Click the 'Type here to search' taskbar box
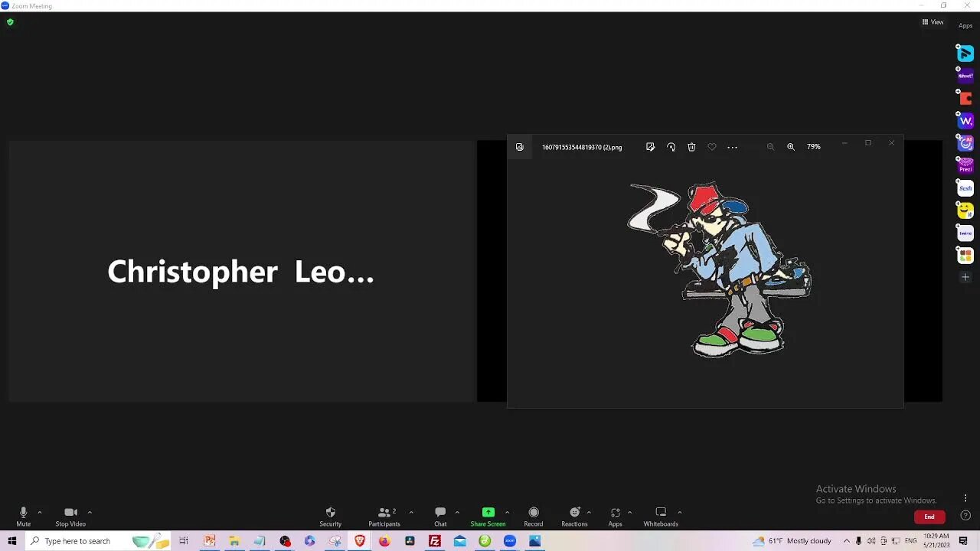 (98, 541)
